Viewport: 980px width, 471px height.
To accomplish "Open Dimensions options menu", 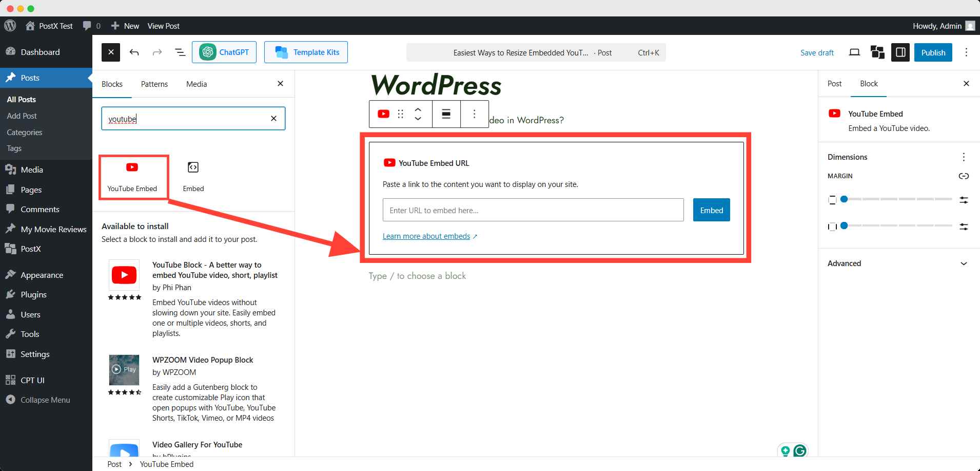I will (964, 157).
